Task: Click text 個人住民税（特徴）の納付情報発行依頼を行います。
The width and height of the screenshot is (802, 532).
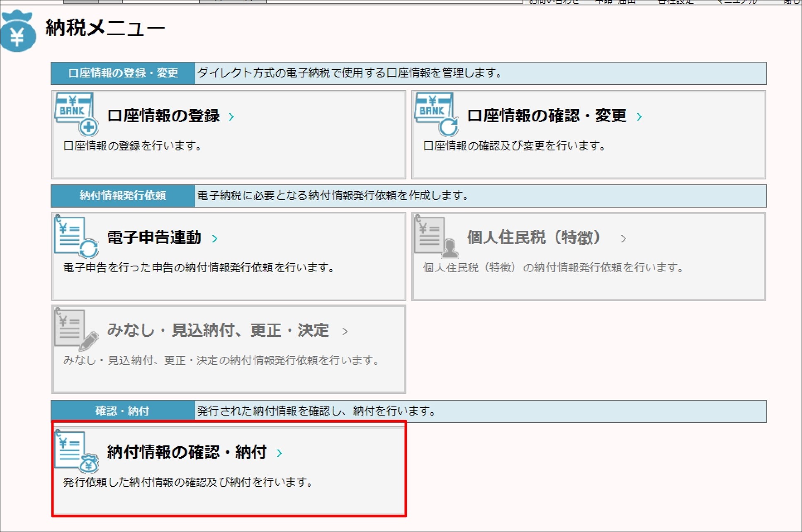Action: tap(553, 268)
